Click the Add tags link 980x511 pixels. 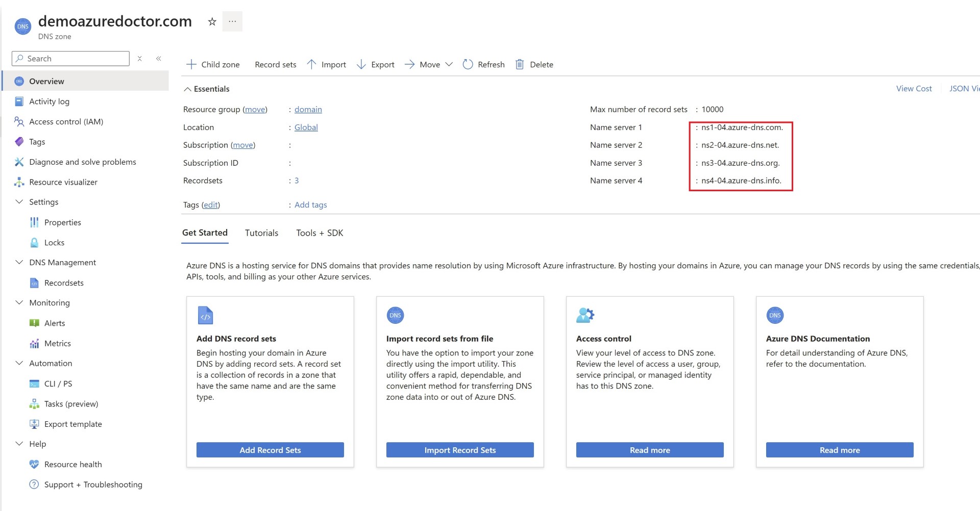[x=311, y=205]
